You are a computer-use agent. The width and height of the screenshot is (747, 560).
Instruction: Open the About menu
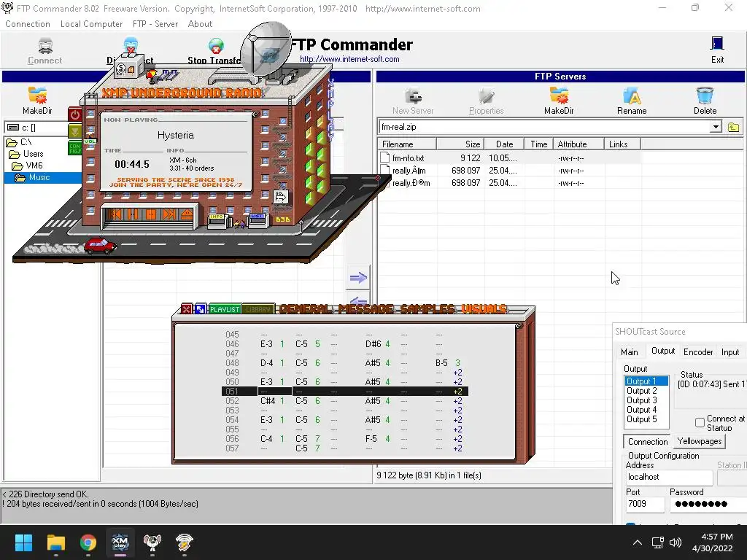pyautogui.click(x=200, y=24)
